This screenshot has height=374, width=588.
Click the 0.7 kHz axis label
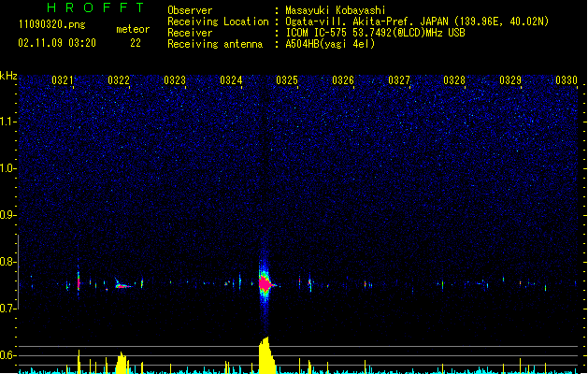7,309
